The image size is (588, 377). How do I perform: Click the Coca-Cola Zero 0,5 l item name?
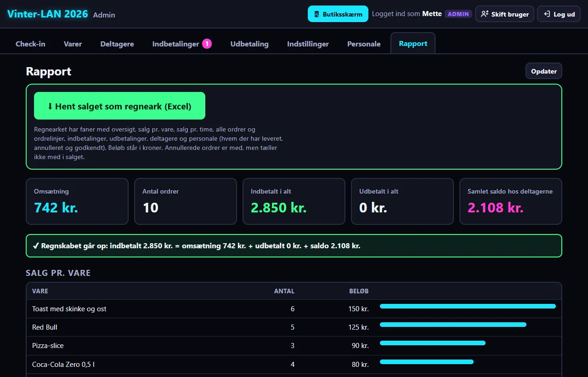63,365
